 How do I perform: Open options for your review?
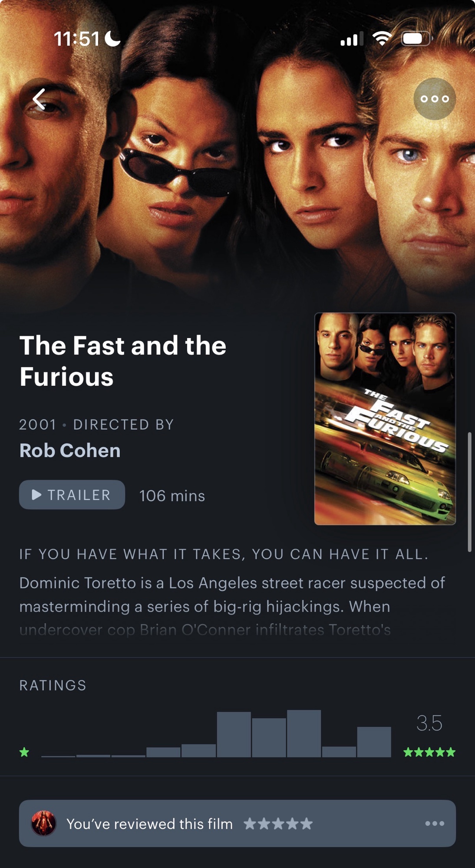tap(435, 823)
